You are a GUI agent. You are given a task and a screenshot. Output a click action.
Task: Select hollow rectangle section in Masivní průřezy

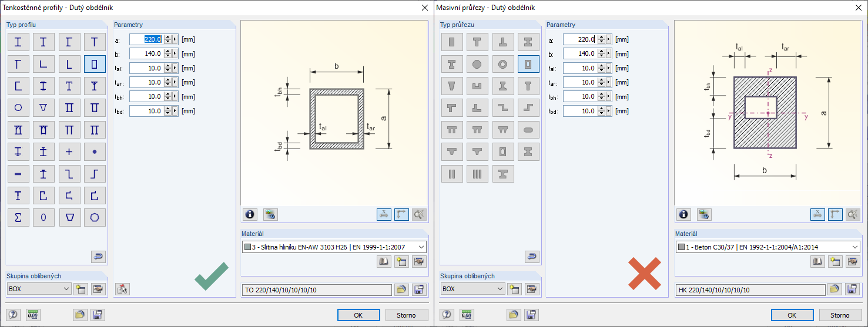coord(528,64)
